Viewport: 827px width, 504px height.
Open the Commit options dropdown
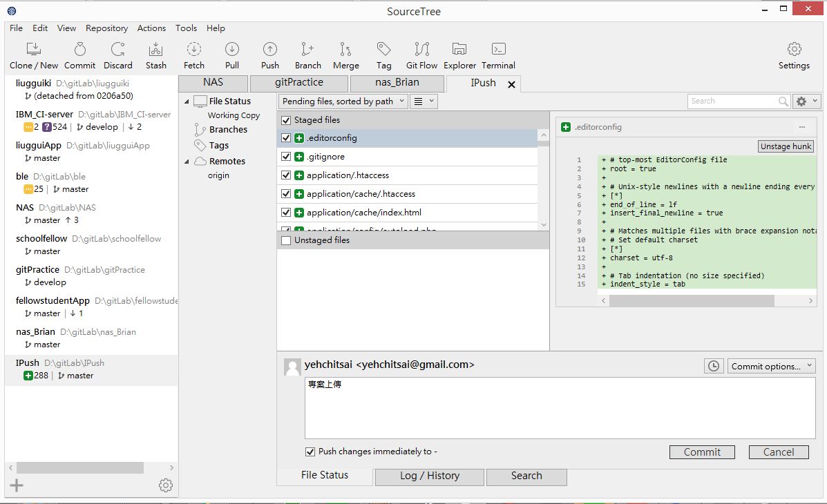coord(771,366)
